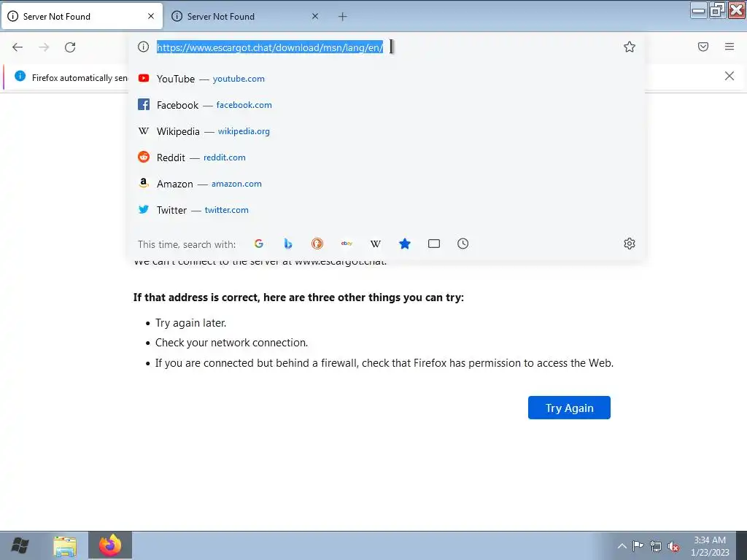Open the Windows Start menu
747x560 pixels.
pyautogui.click(x=20, y=545)
